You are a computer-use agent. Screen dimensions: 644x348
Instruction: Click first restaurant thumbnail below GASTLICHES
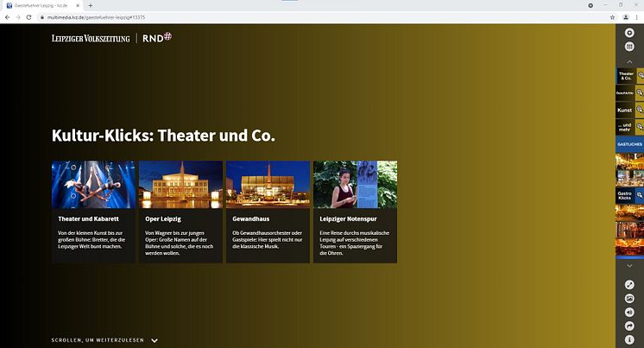pos(629,161)
